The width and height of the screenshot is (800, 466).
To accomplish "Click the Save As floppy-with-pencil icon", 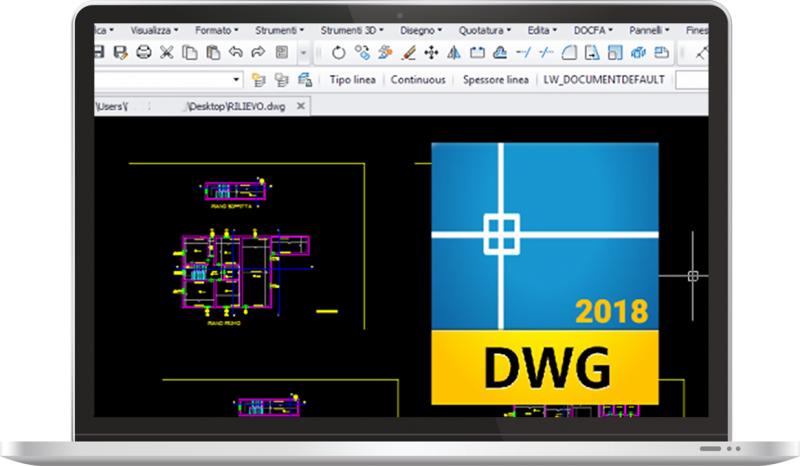I will (x=120, y=53).
